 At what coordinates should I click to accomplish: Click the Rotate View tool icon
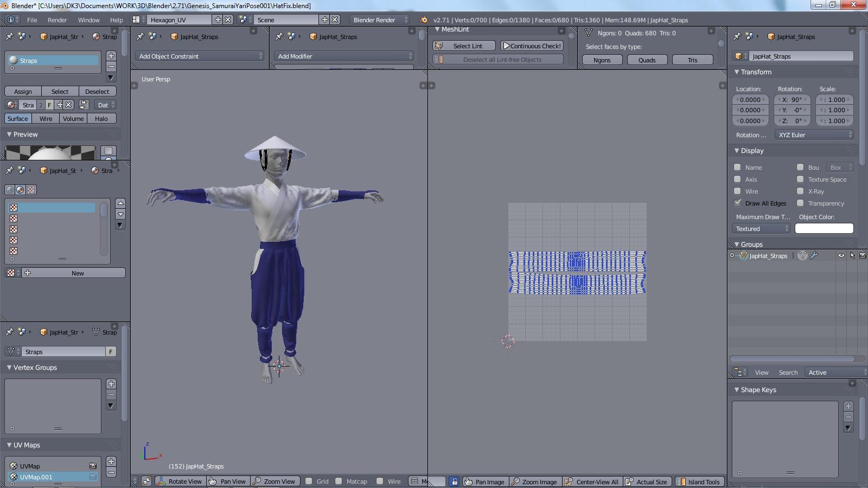coord(161,481)
